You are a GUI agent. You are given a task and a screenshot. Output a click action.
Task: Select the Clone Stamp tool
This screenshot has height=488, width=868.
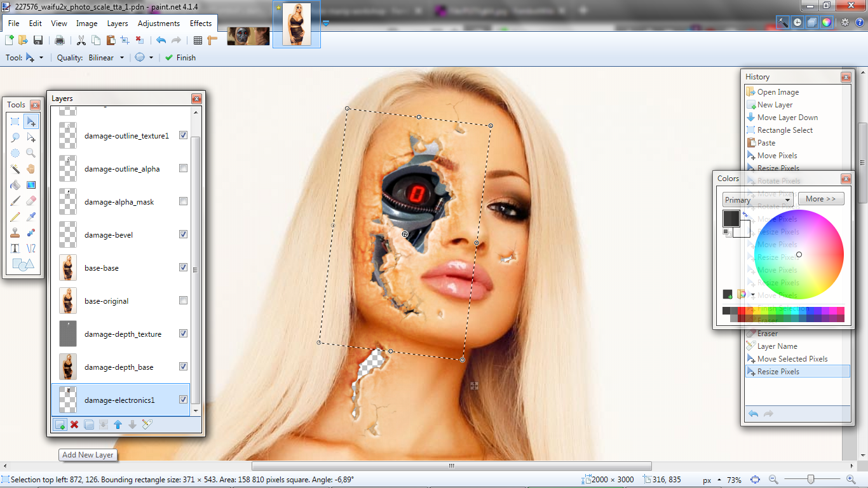[x=15, y=233]
